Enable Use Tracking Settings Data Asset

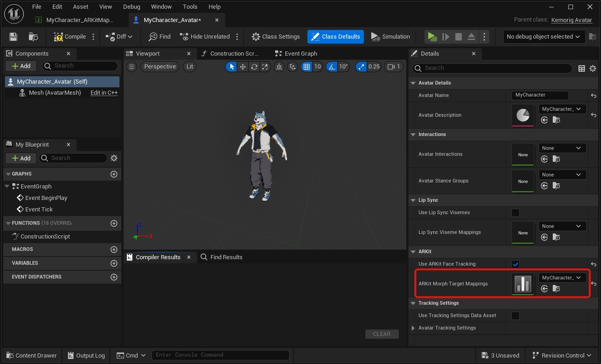[516, 316]
